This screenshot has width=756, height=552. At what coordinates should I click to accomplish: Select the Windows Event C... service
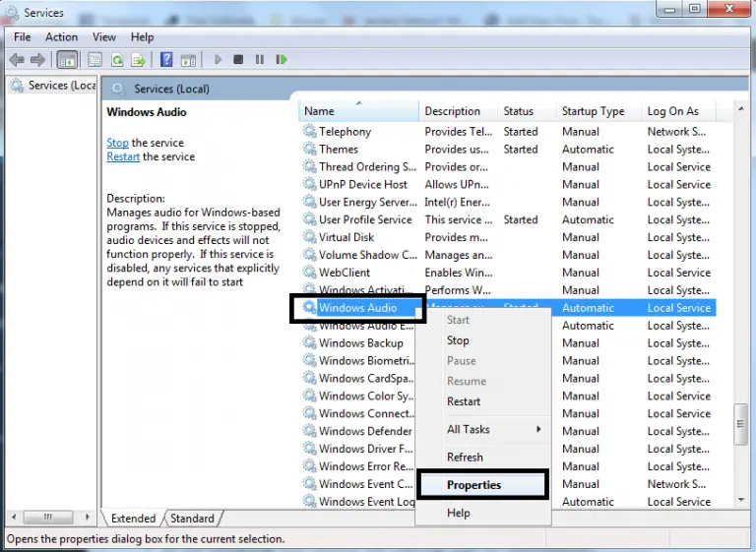point(365,483)
